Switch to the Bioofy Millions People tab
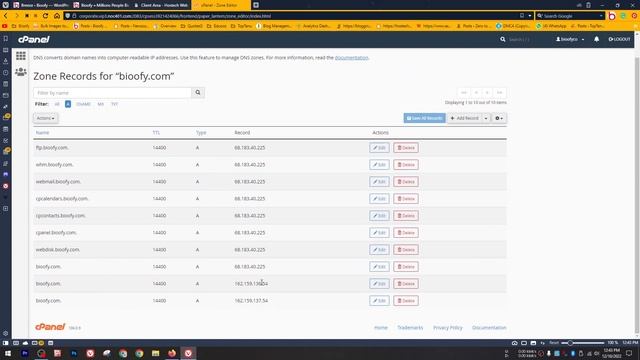 (101, 5)
